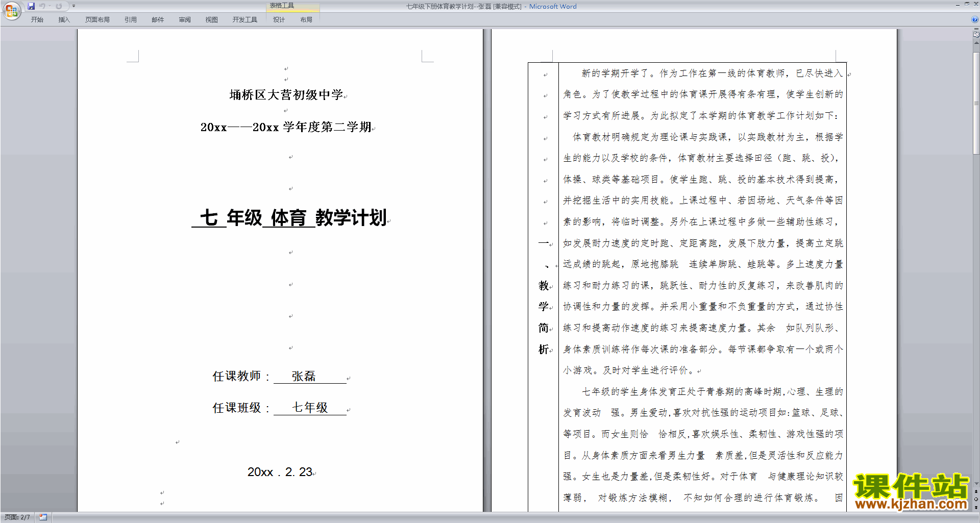The width and height of the screenshot is (980, 523).
Task: Click the 教 character in the table's left column
Action: click(544, 286)
